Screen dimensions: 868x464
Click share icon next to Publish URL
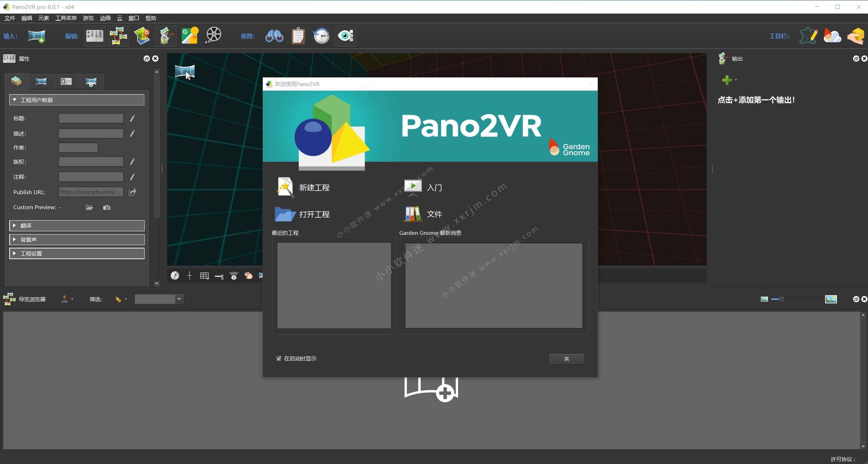click(132, 192)
